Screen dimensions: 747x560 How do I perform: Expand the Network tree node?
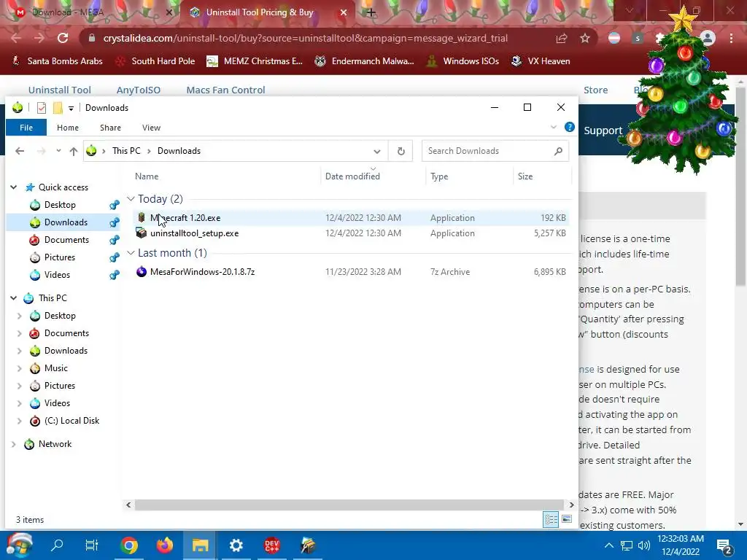pyautogui.click(x=13, y=444)
